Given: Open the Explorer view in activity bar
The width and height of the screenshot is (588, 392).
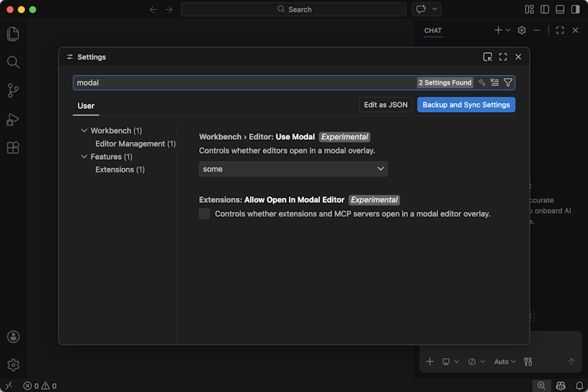Looking at the screenshot, I should (x=13, y=34).
